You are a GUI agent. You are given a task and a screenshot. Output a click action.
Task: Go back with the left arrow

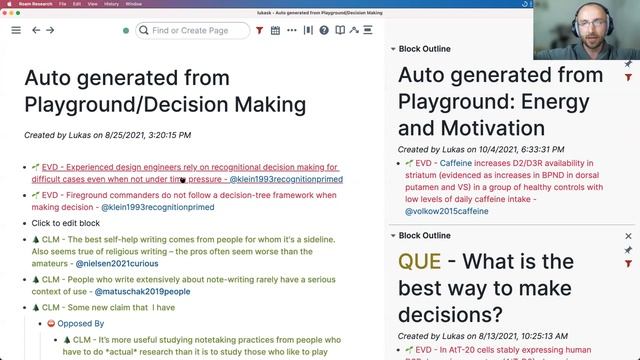[36, 30]
